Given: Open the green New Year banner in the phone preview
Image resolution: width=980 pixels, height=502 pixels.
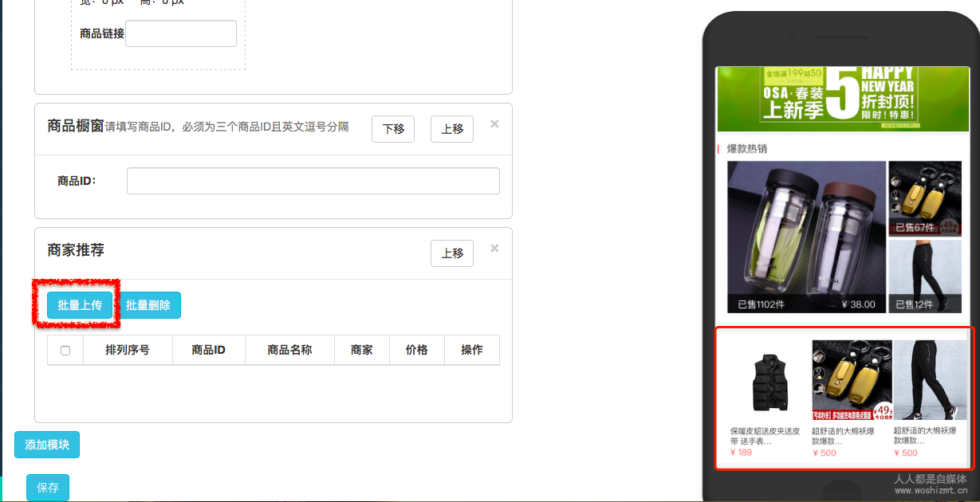Looking at the screenshot, I should pos(843,98).
